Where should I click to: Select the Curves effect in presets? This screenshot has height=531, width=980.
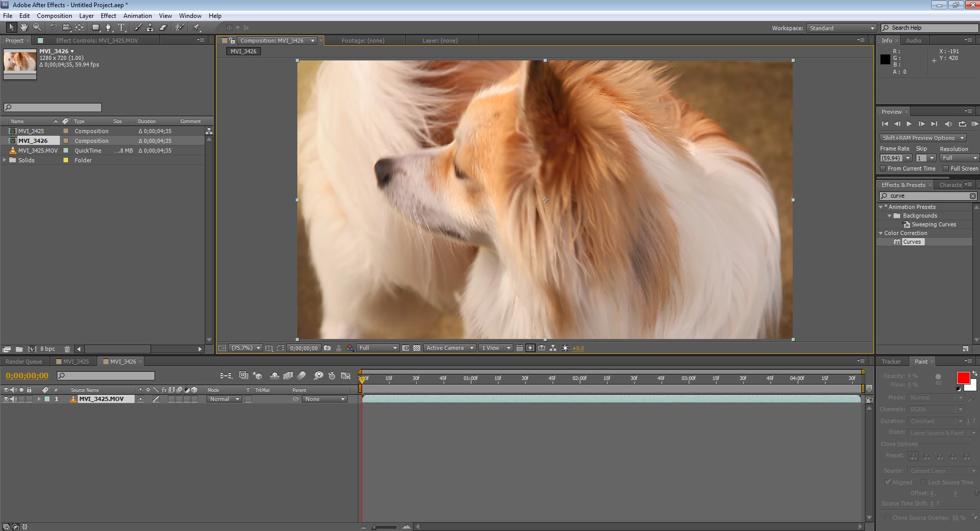(911, 242)
